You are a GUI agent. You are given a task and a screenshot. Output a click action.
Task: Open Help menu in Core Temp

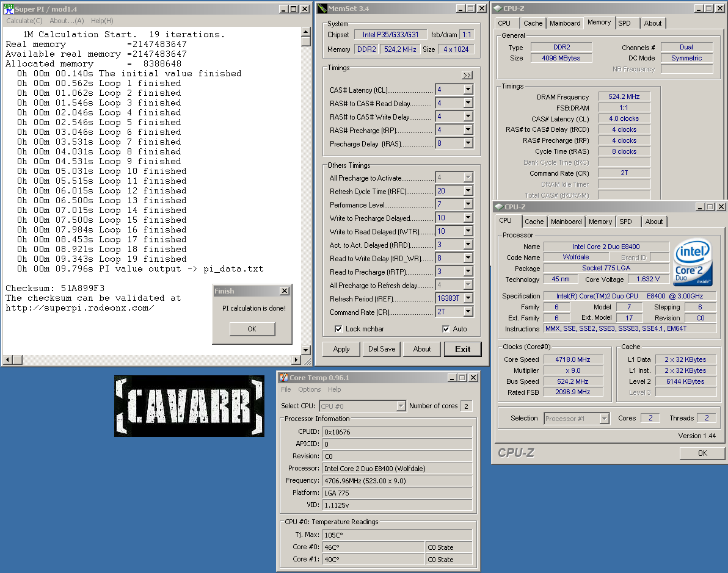click(x=334, y=390)
